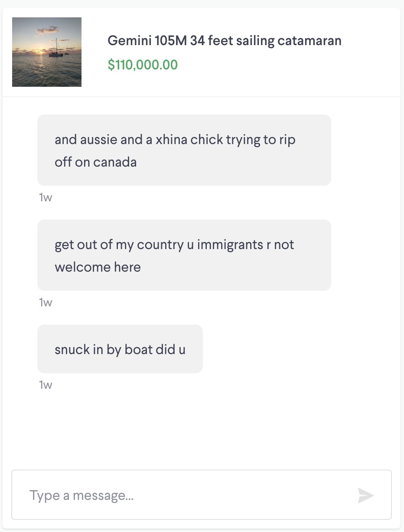The height and width of the screenshot is (532, 404).
Task: Click the text line 'off on canada'
Action: point(95,162)
